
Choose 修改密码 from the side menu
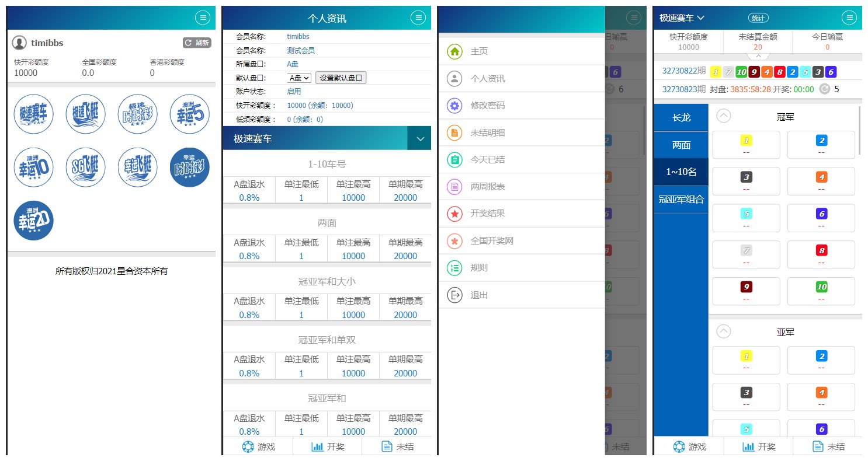[522, 106]
